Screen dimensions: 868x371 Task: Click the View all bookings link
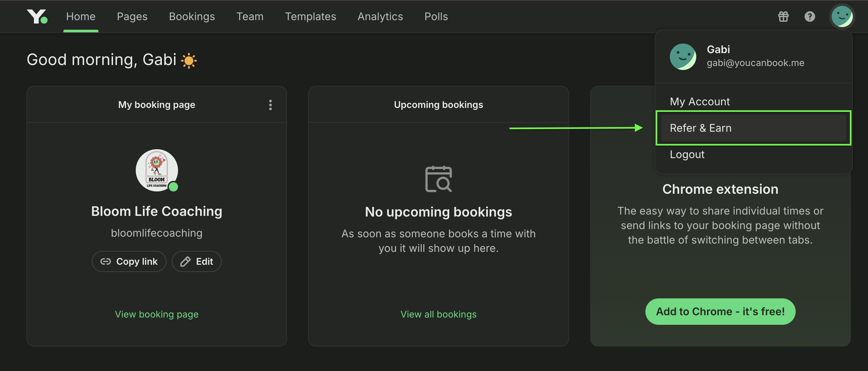point(438,314)
